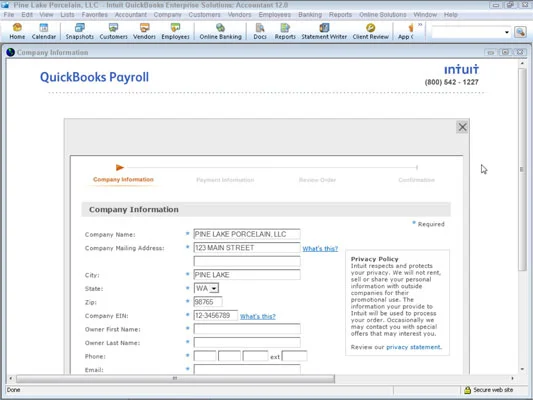The width and height of the screenshot is (533, 400).
Task: Open the Online Solutions menu
Action: click(x=383, y=15)
